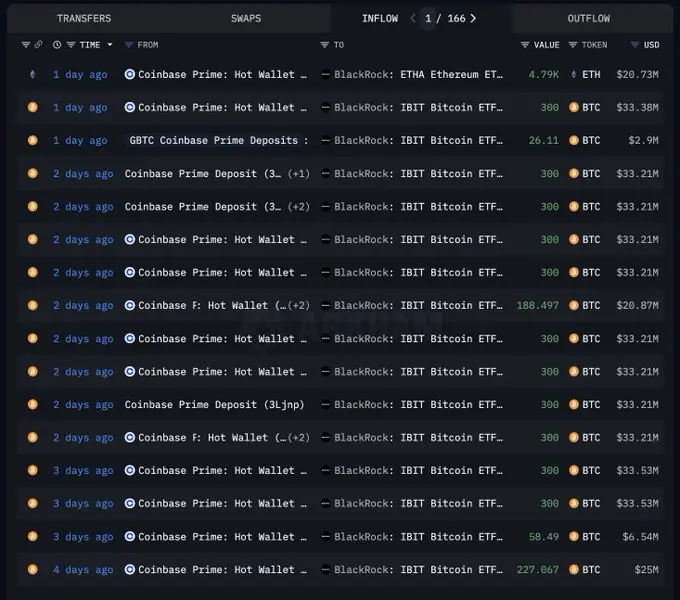The height and width of the screenshot is (600, 680).
Task: Click the $20.73M USD amount
Action: click(x=638, y=75)
